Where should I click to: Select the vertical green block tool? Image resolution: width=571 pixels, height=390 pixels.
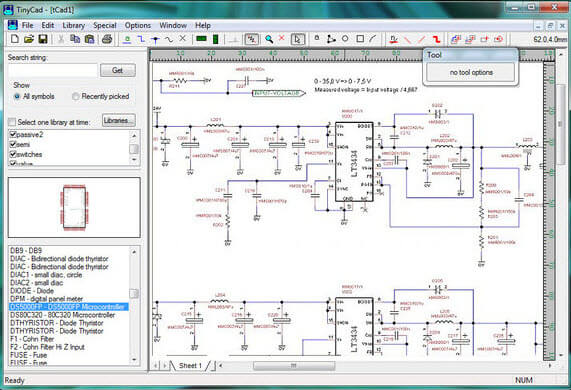(215, 39)
